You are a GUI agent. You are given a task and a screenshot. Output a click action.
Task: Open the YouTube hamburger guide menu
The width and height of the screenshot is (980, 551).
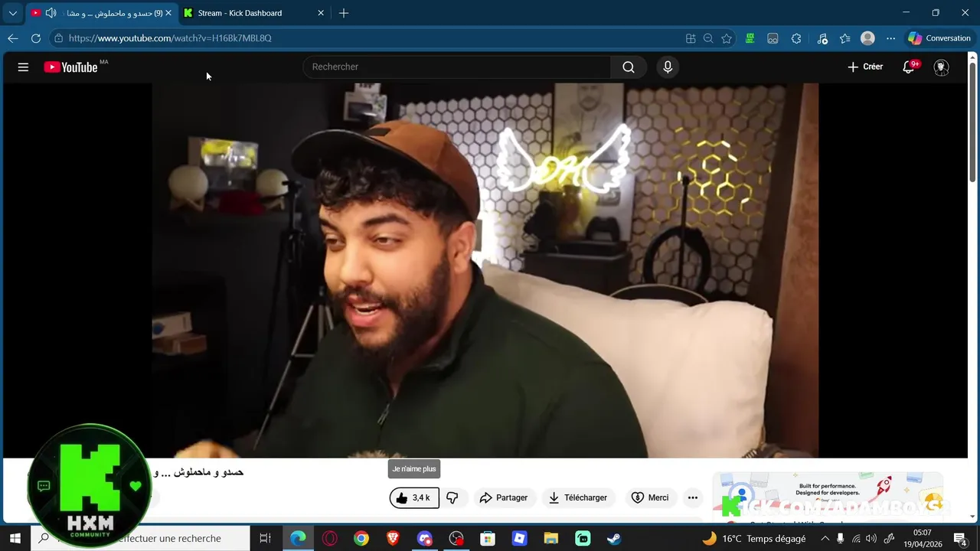(x=23, y=67)
